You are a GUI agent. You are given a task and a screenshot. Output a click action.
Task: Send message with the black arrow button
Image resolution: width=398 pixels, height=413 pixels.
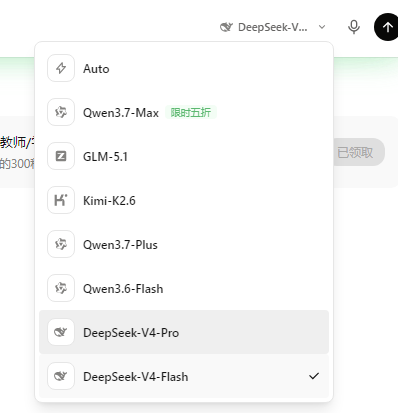coord(386,27)
